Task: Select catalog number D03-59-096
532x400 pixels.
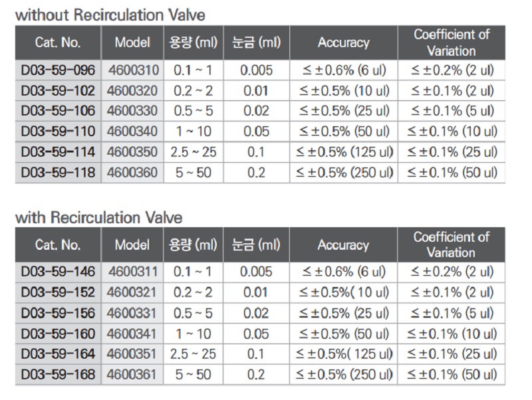Action: pos(59,70)
